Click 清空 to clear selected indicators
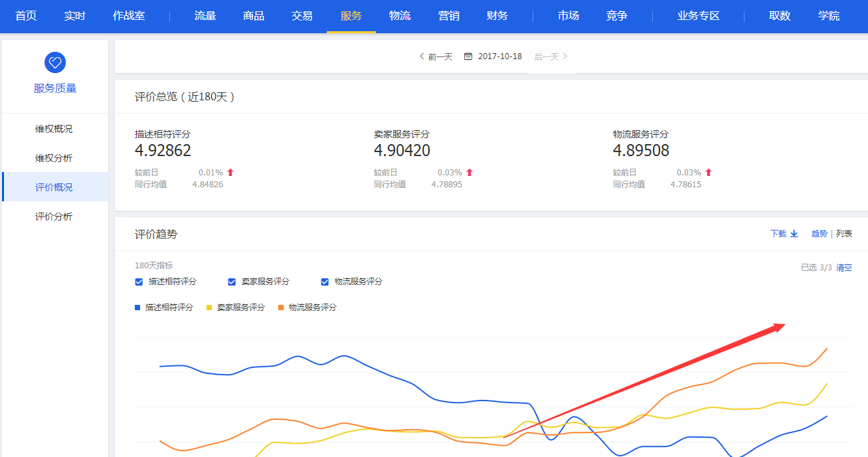 pyautogui.click(x=844, y=268)
